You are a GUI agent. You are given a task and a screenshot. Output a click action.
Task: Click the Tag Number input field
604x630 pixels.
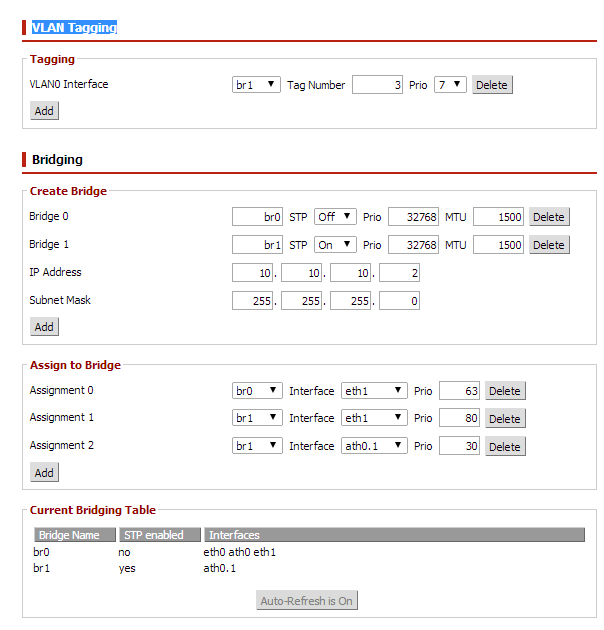[377, 85]
